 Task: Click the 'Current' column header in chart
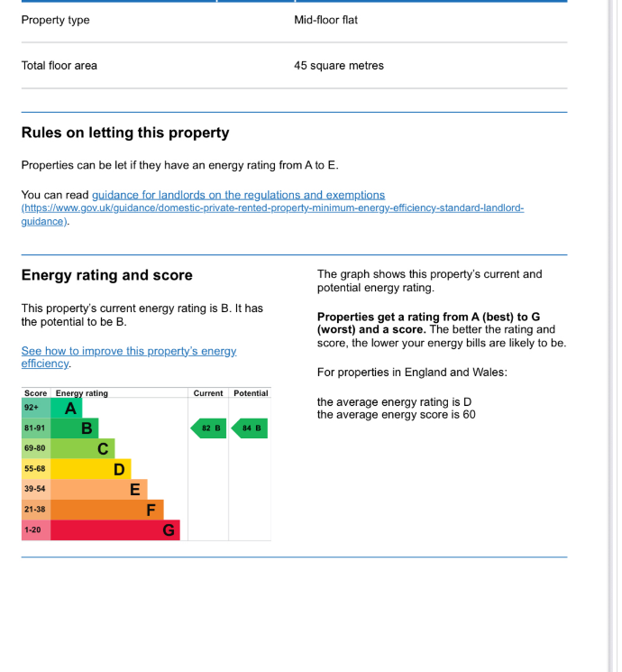pos(208,393)
